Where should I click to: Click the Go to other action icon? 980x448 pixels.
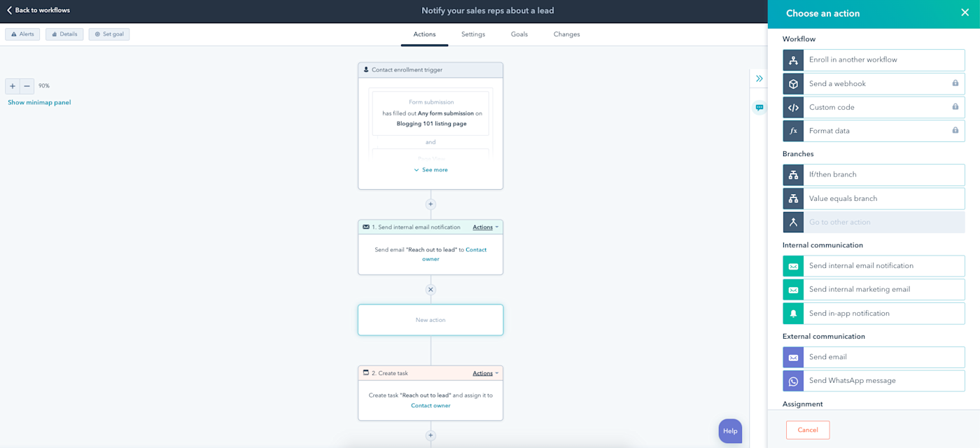pos(793,223)
